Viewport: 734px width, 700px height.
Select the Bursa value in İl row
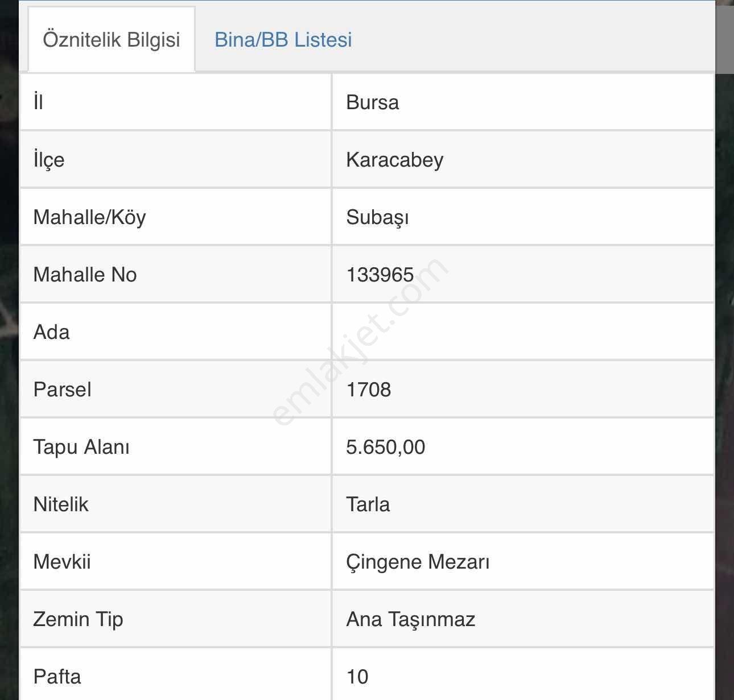tap(373, 102)
